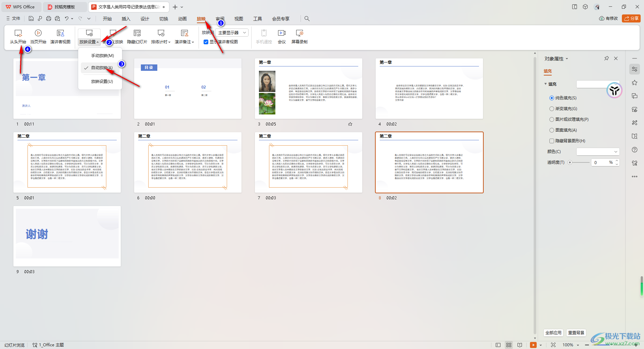
Task: Close the 对象属性 side panel
Action: click(x=616, y=58)
